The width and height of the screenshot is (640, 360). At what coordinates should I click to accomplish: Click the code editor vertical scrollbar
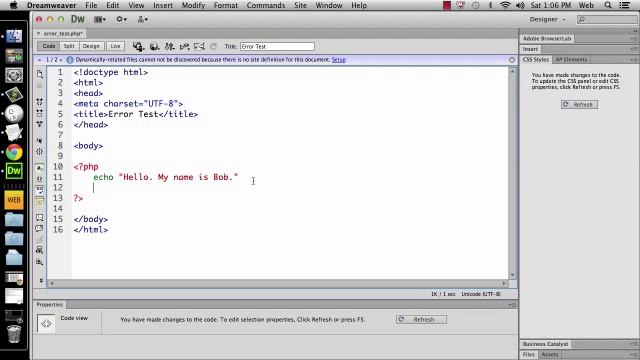(x=513, y=173)
